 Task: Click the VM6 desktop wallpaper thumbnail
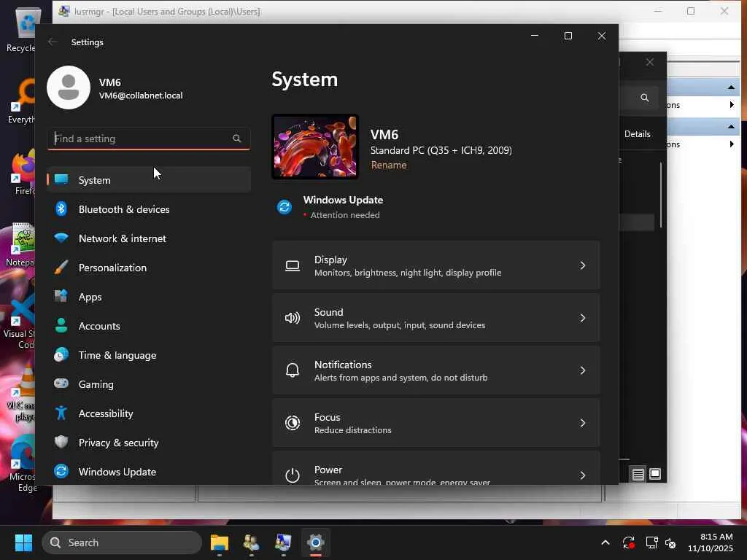click(x=315, y=147)
